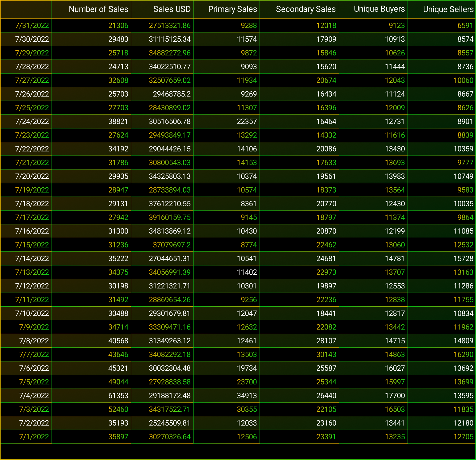Click Unique Buyers value 16027
The height and width of the screenshot is (460, 476).
click(374, 368)
